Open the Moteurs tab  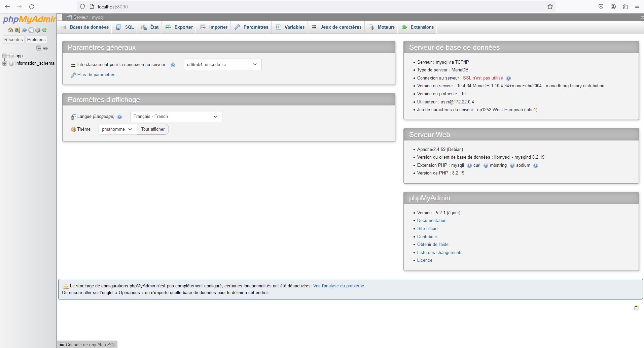(382, 27)
